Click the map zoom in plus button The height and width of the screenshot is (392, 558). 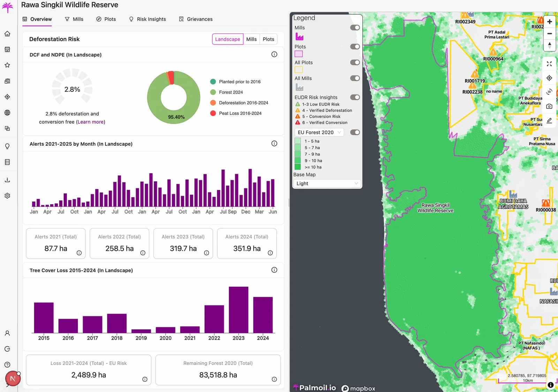pos(549,22)
